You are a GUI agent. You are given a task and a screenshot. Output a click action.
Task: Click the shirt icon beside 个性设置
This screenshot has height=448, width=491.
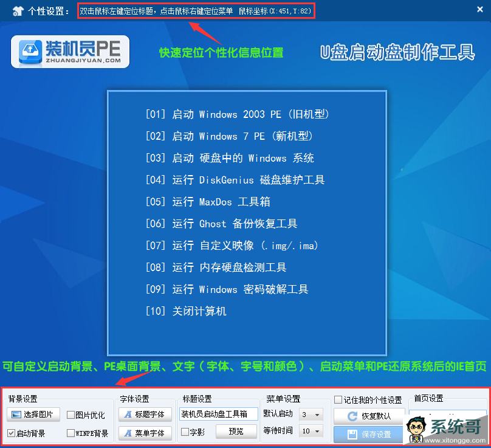[x=18, y=11]
